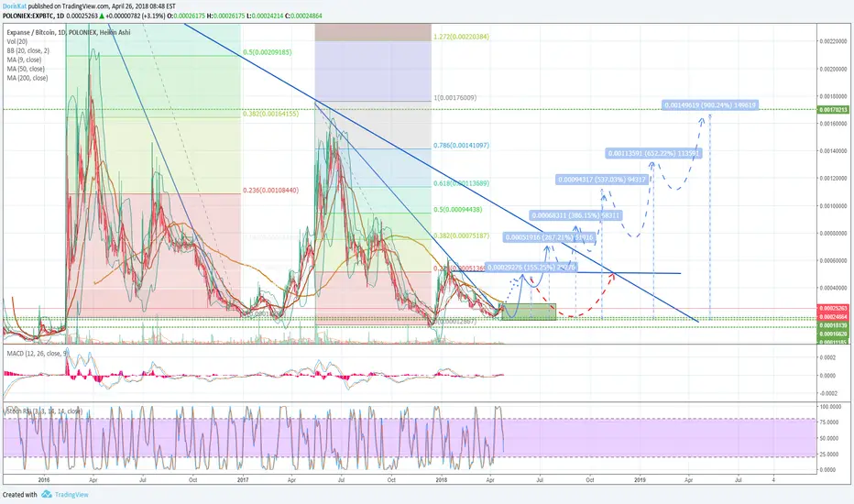Select the MA (9, close) indicator label
Image resolution: width=854 pixels, height=504 pixels.
tap(24, 60)
